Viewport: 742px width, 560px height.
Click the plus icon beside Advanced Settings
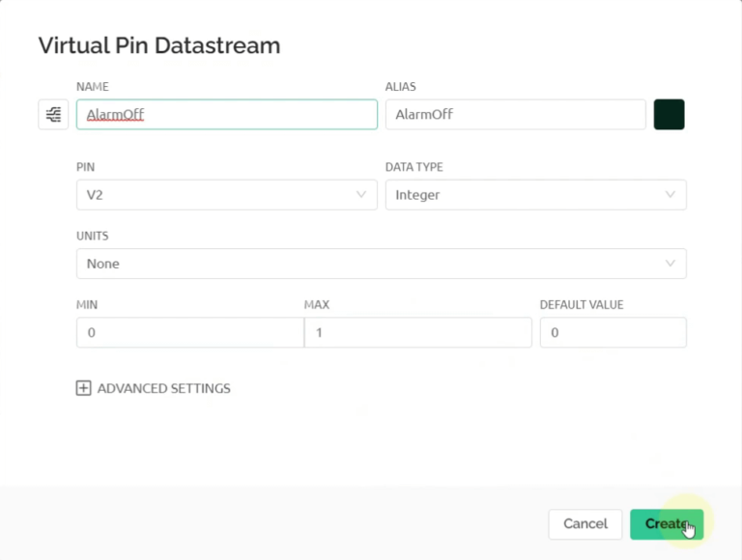83,388
